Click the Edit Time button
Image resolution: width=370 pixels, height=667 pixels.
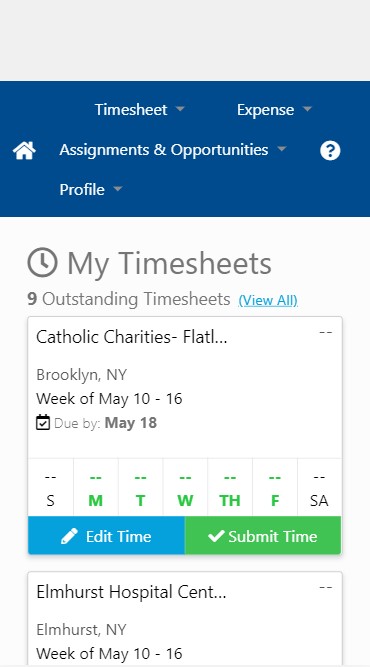[x=106, y=536]
